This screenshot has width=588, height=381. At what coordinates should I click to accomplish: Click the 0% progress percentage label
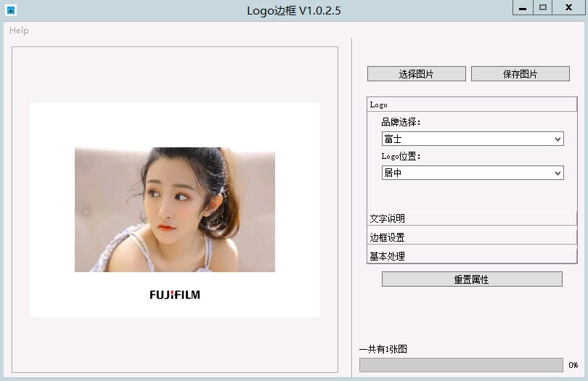(x=573, y=365)
